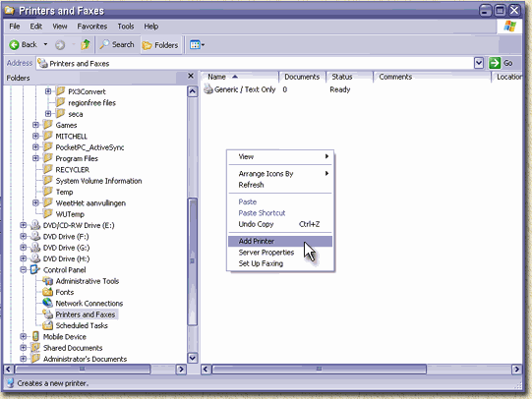This screenshot has width=532, height=399.
Task: Select the RECYCLER folder icon
Action: (48, 169)
